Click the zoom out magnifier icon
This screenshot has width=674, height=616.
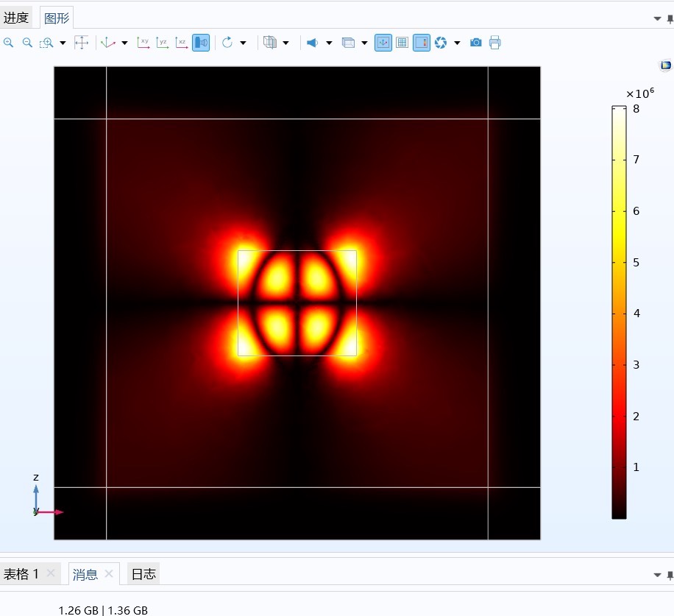(27, 43)
